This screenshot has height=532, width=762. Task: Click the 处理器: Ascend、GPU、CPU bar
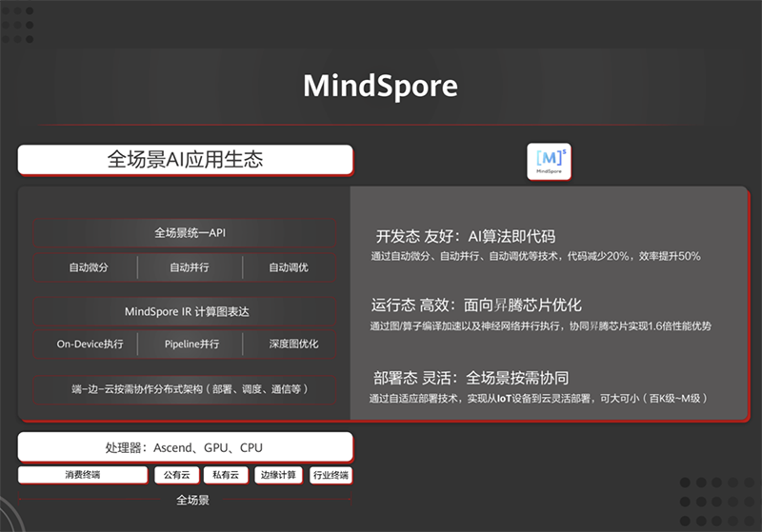(185, 447)
